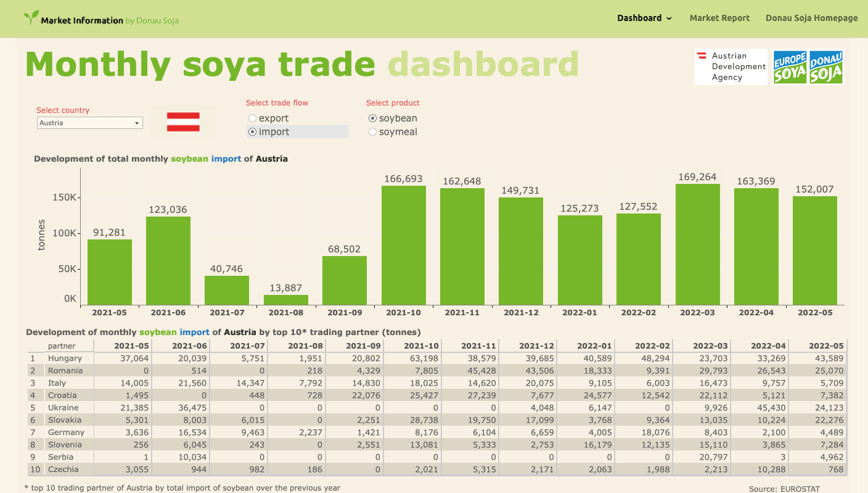Select the Romania partner row label

(65, 371)
